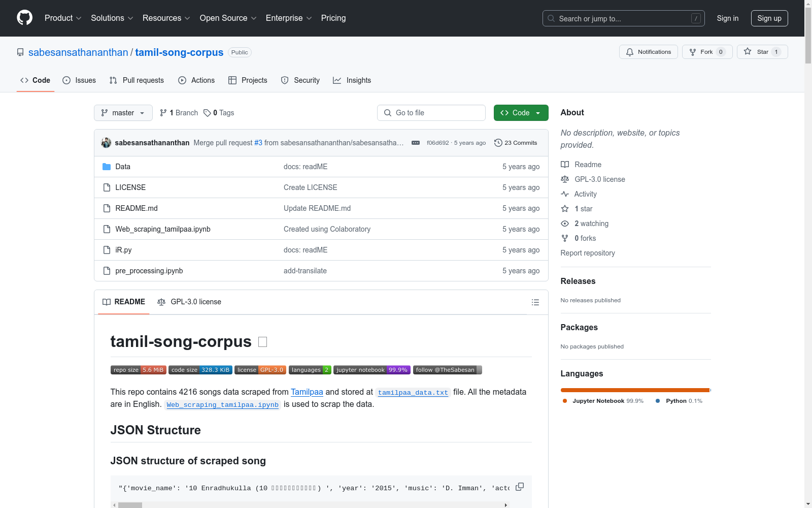Open the sabesansathananthan owner profile link
Image resolution: width=812 pixels, height=508 pixels.
point(78,52)
